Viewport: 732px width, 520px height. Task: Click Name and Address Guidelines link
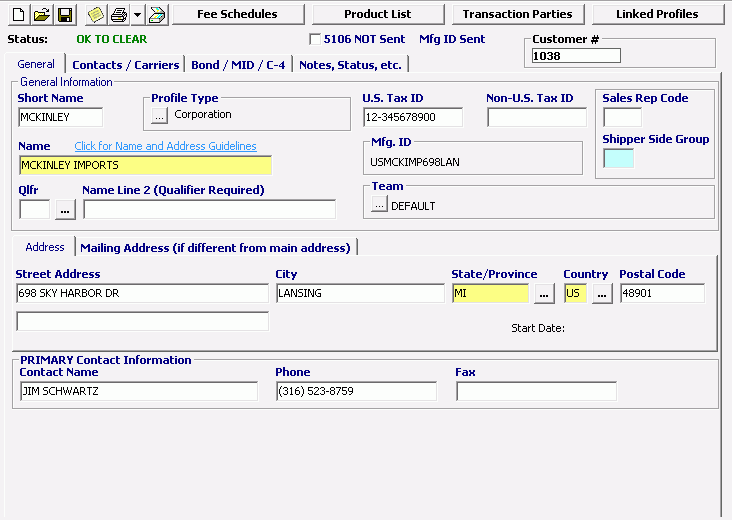click(x=165, y=146)
